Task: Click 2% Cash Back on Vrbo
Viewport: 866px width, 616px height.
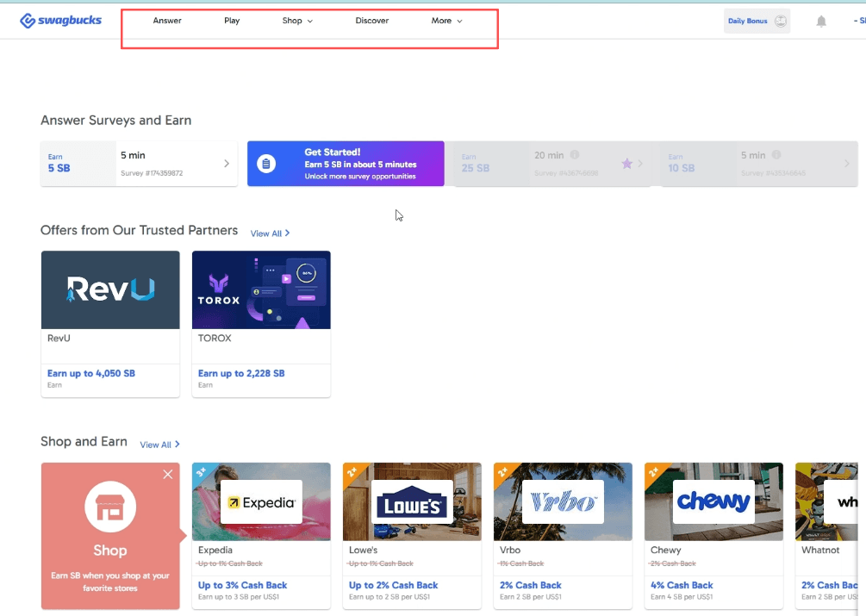Action: pyautogui.click(x=531, y=585)
